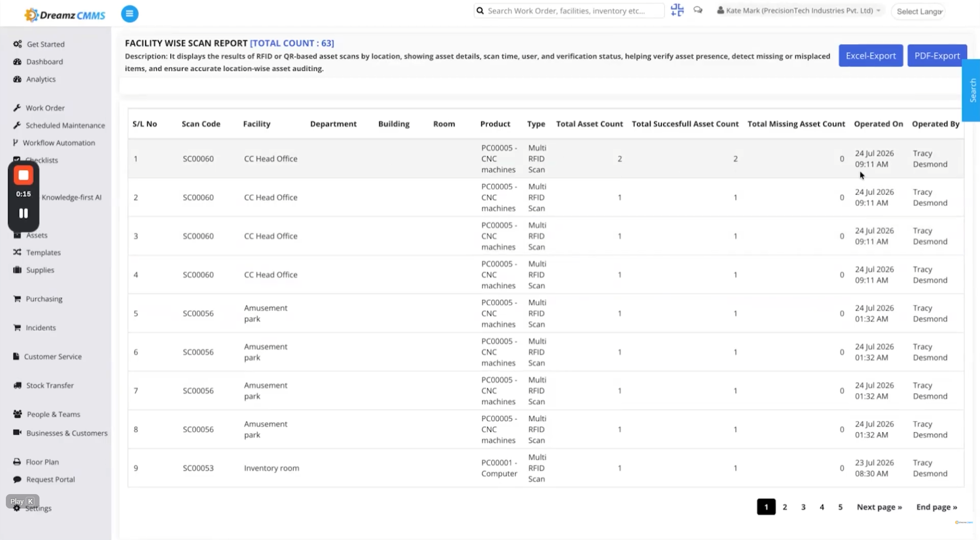Jump to End page link

point(936,507)
